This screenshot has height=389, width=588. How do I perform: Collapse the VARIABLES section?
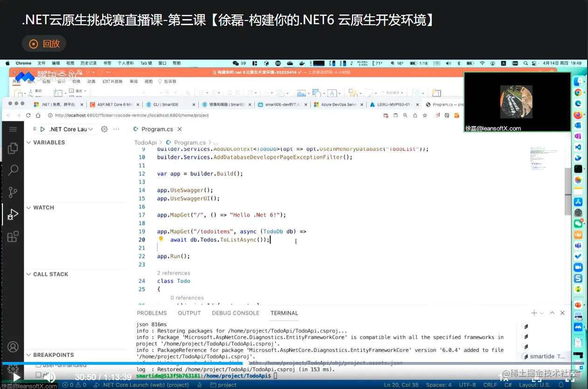[29, 143]
